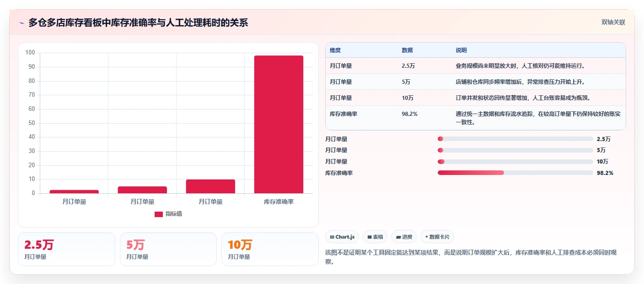Open the 5万 月订单量 data card
This screenshot has width=644, height=284.
coord(168,249)
